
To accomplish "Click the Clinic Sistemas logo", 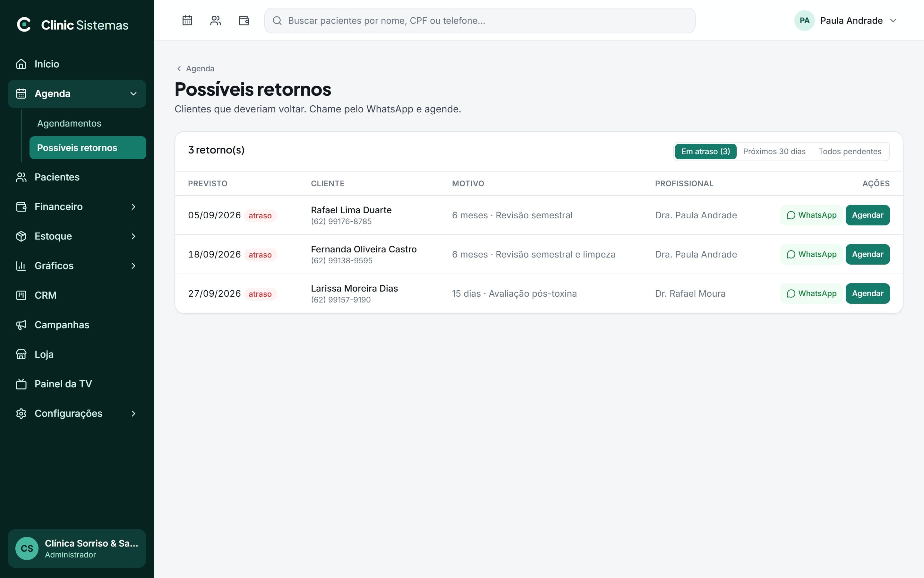I will coord(73,25).
